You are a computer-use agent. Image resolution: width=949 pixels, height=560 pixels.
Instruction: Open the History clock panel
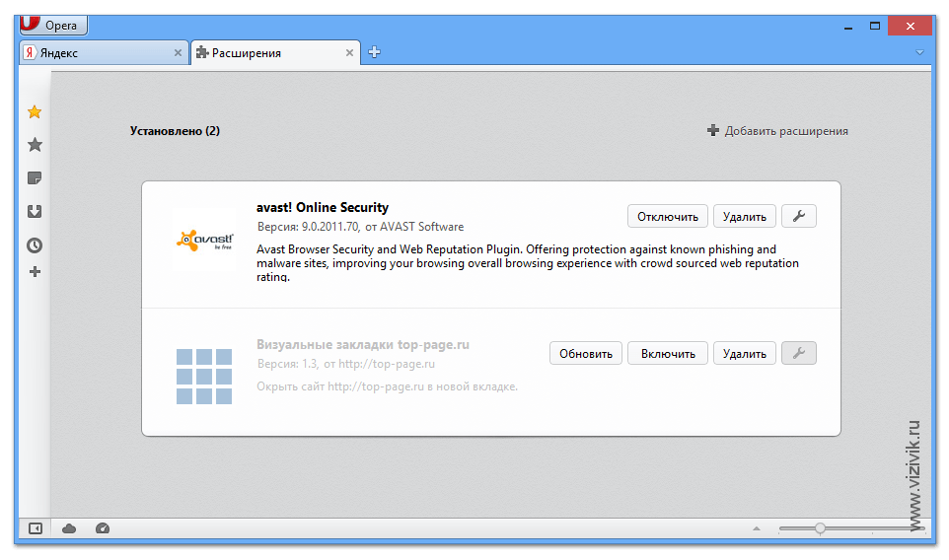pos(35,245)
